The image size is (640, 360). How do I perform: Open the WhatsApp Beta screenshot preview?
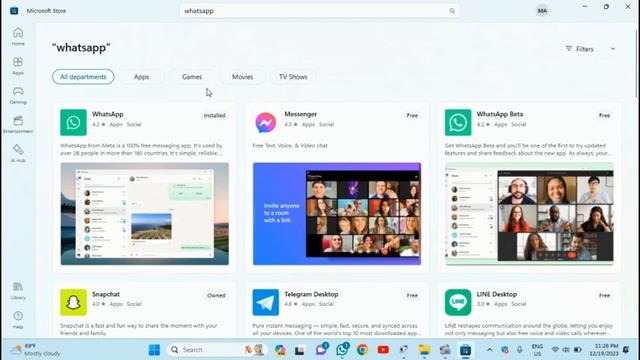529,214
